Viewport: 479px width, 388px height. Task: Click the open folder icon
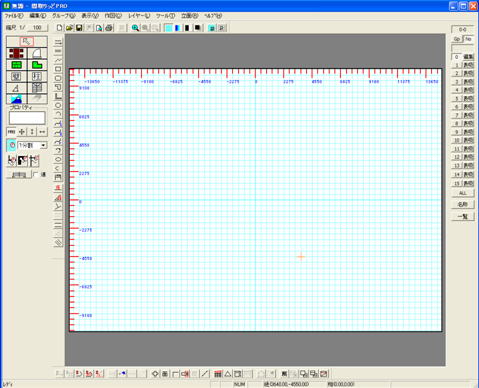tap(69, 28)
